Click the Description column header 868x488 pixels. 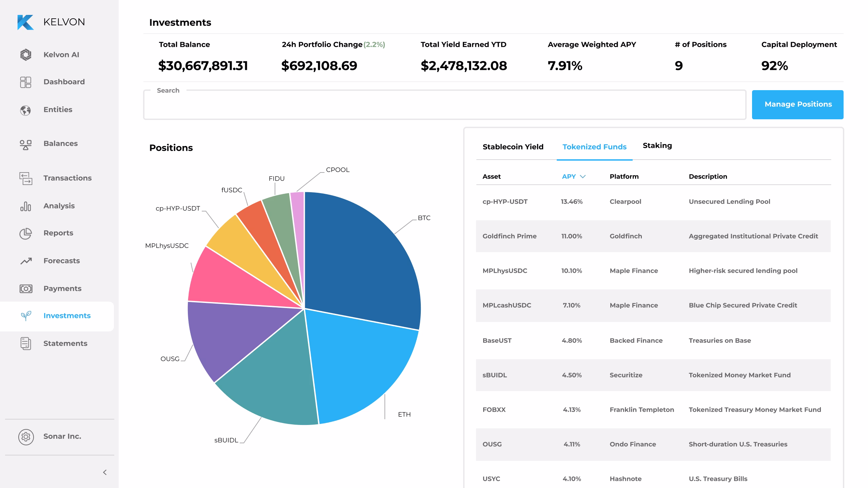pyautogui.click(x=708, y=176)
